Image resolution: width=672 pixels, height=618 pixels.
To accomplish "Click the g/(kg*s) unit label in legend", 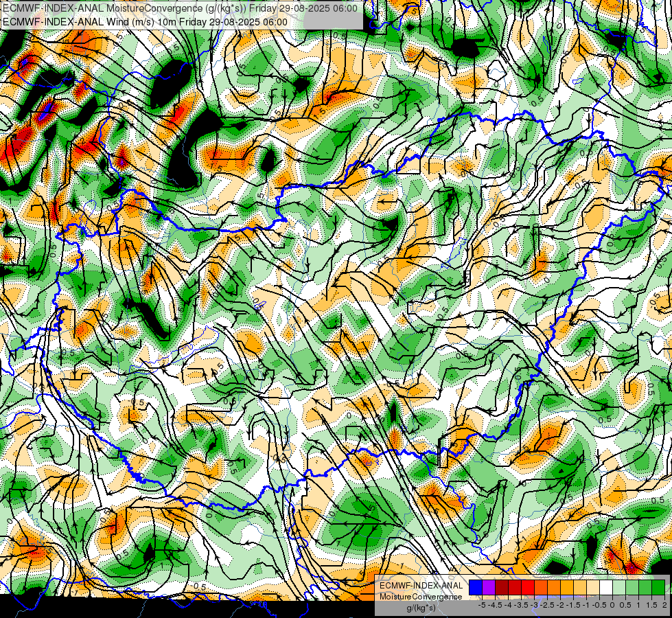I will tap(421, 608).
